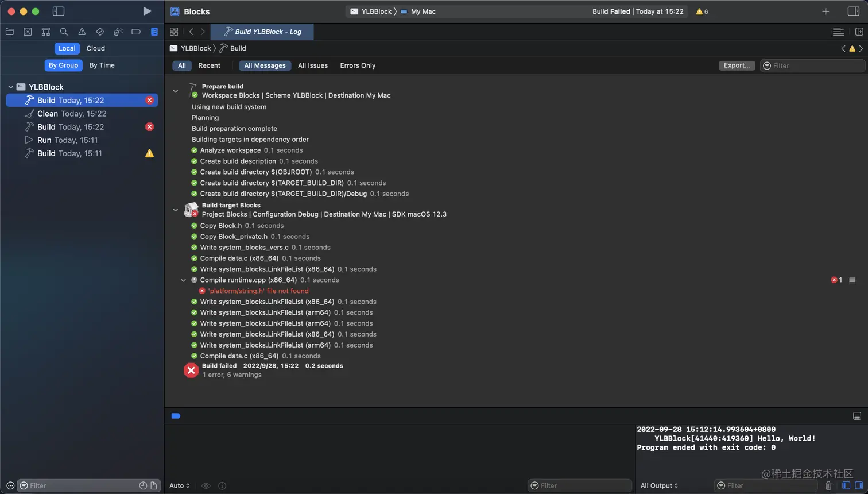Image resolution: width=868 pixels, height=494 pixels.
Task: Go back in editor history
Action: 191,32
